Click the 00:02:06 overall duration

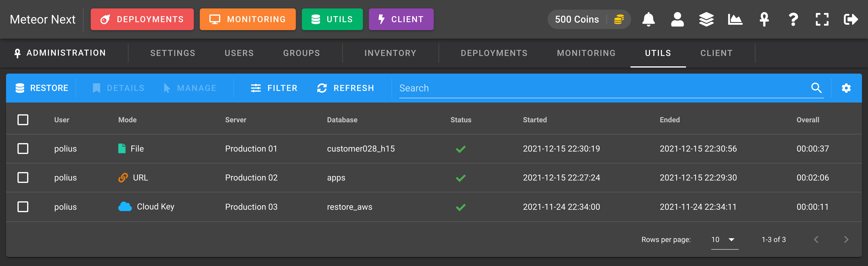812,177
